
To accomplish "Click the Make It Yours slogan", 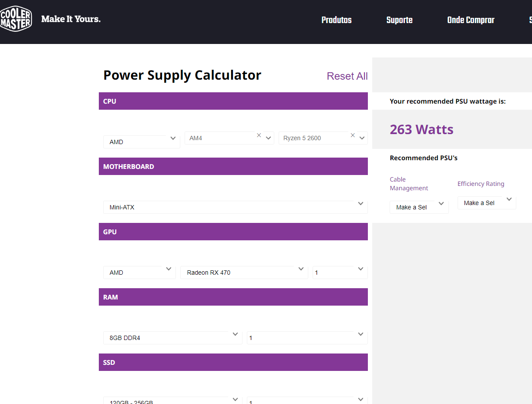I will click(71, 19).
